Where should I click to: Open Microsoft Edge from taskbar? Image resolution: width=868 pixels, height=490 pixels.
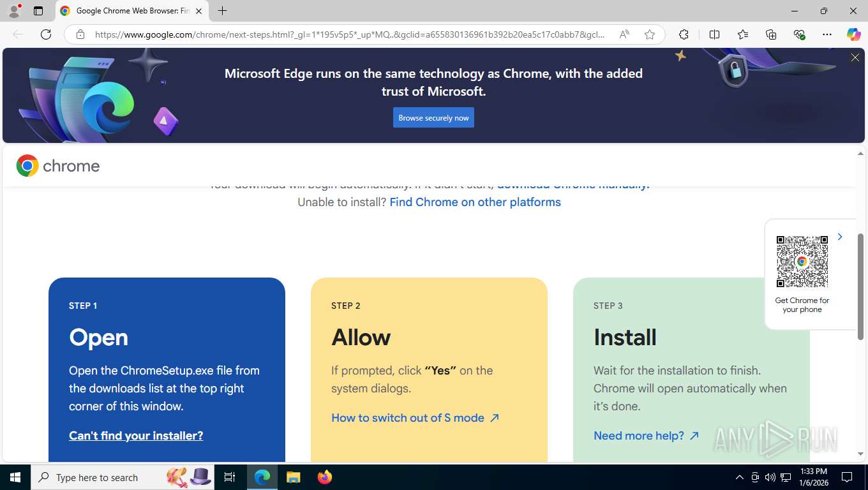pyautogui.click(x=262, y=477)
